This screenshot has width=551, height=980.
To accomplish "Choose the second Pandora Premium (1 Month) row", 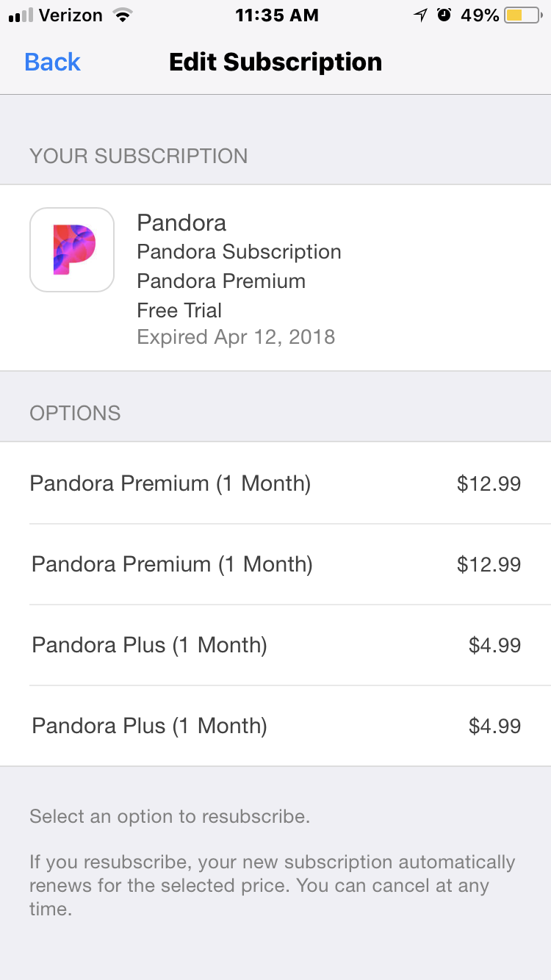I will click(x=172, y=564).
